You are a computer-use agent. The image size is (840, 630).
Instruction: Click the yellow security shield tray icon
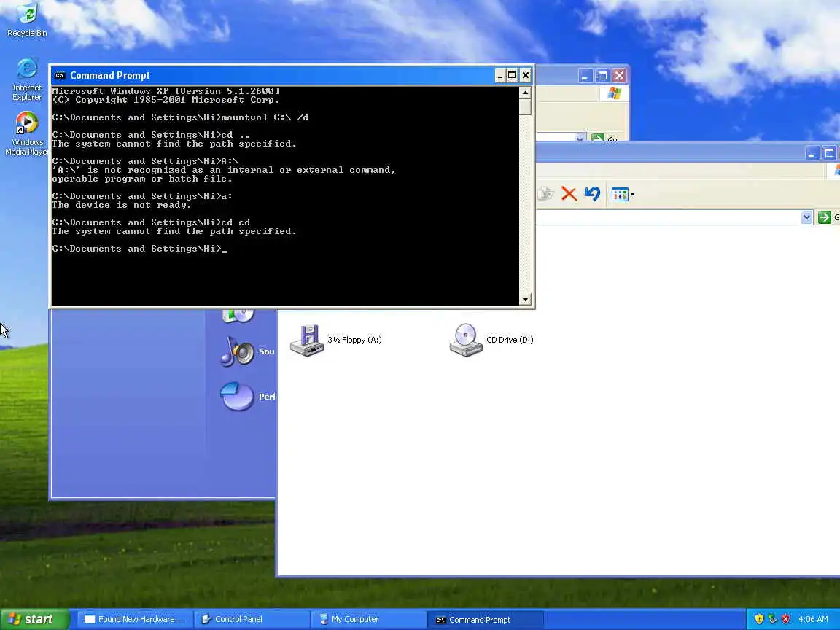coord(759,619)
